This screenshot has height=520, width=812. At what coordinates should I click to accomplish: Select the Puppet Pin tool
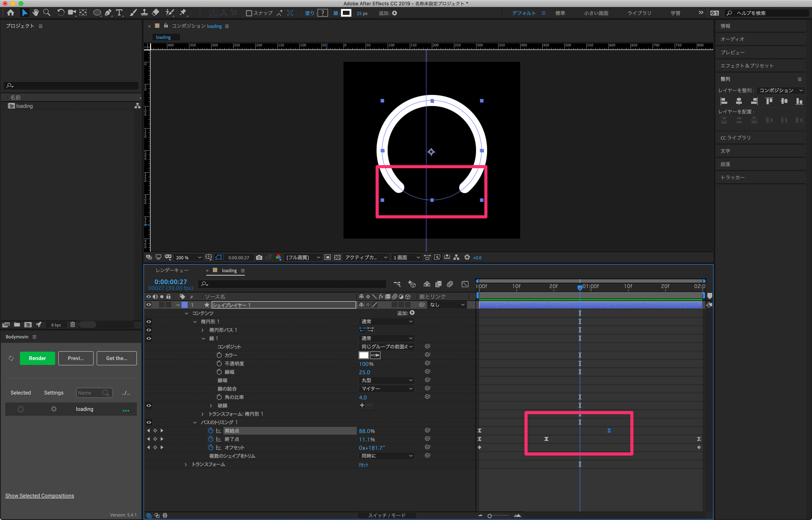(x=183, y=13)
